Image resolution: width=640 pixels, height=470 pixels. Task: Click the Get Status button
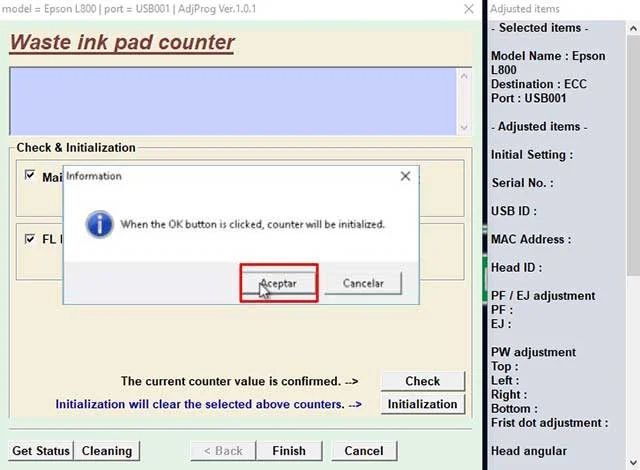[x=41, y=451]
